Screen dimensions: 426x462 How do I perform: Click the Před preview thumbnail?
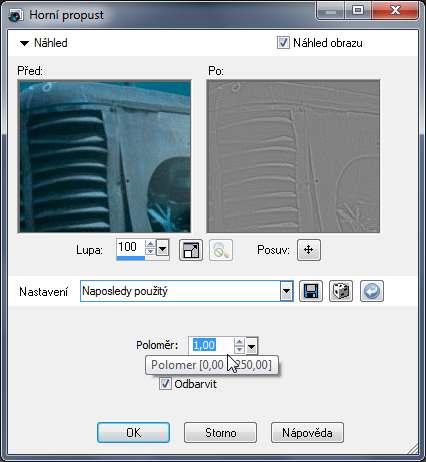pyautogui.click(x=104, y=156)
